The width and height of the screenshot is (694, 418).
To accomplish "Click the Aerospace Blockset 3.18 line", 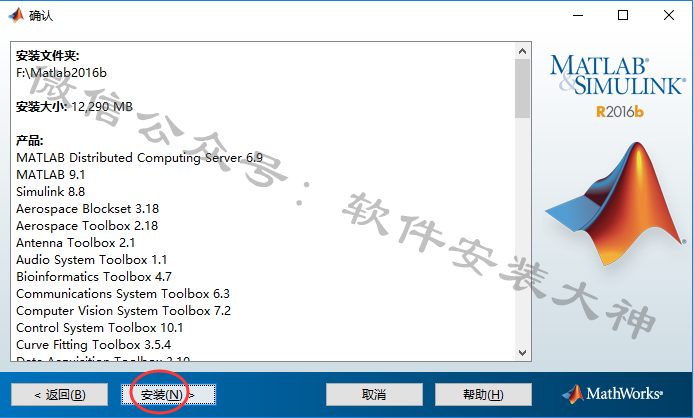I will coord(87,209).
